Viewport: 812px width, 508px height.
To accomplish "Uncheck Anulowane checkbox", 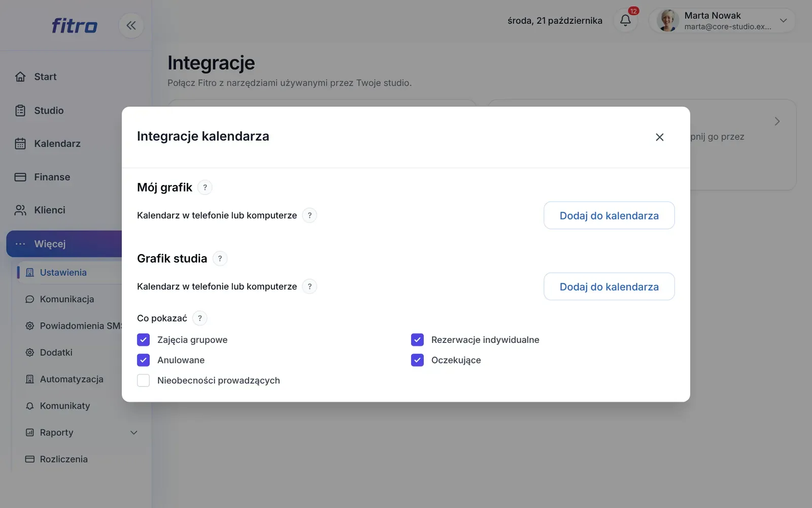I will point(144,360).
